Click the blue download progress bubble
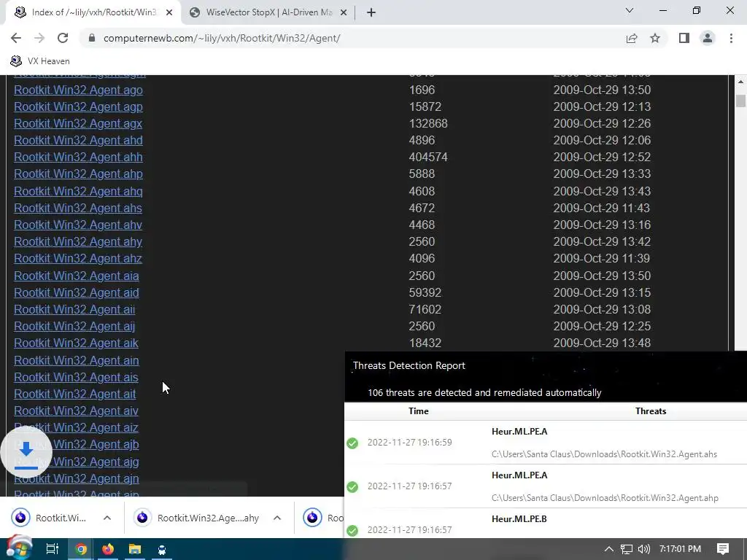The height and width of the screenshot is (560, 747). (x=26, y=452)
